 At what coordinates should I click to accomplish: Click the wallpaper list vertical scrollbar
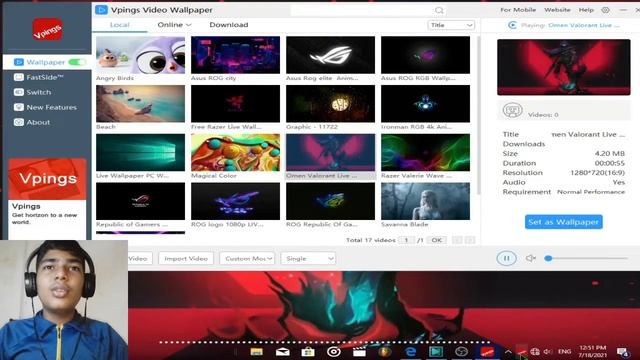(478, 116)
